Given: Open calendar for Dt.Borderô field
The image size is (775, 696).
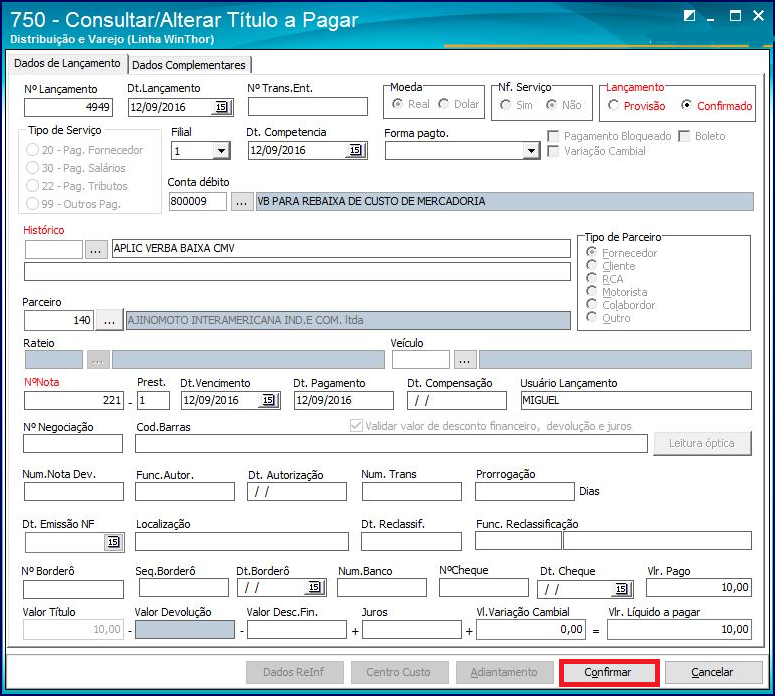Looking at the screenshot, I should pos(315,587).
